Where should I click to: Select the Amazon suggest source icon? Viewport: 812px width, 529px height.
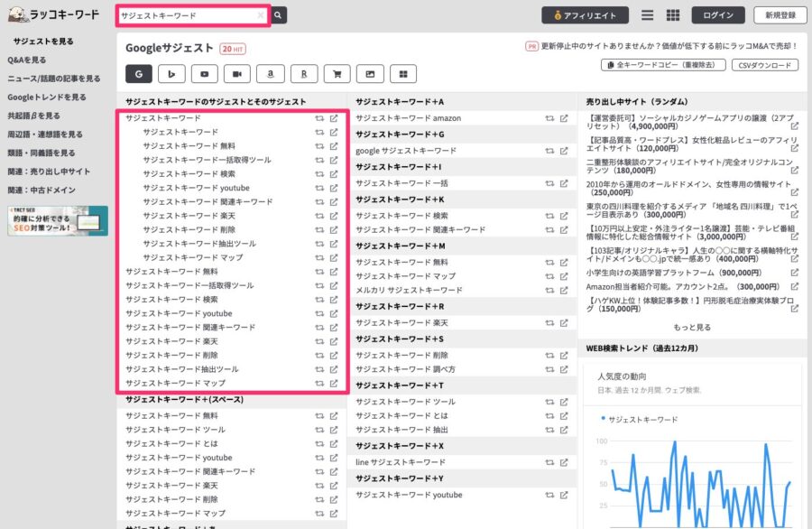tap(271, 74)
